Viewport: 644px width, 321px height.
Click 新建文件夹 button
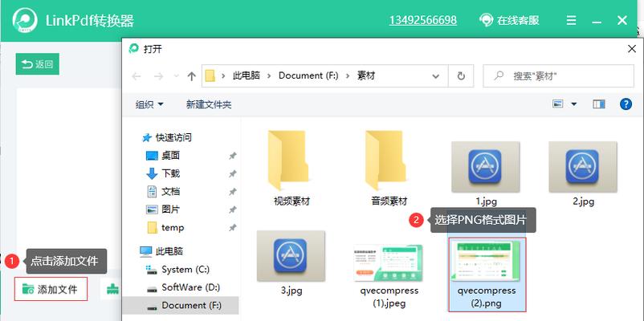coord(209,104)
